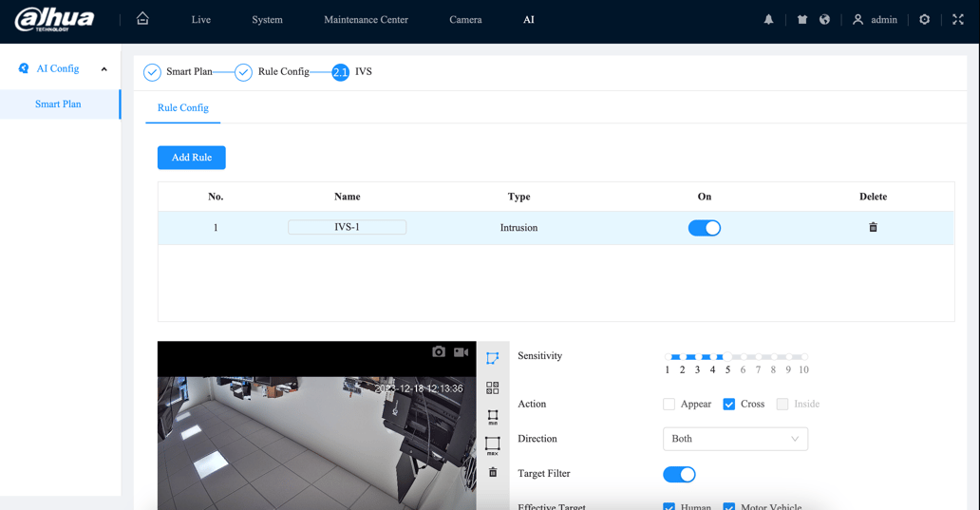Turn off the Target Filter switch
The width and height of the screenshot is (980, 510).
coord(679,474)
